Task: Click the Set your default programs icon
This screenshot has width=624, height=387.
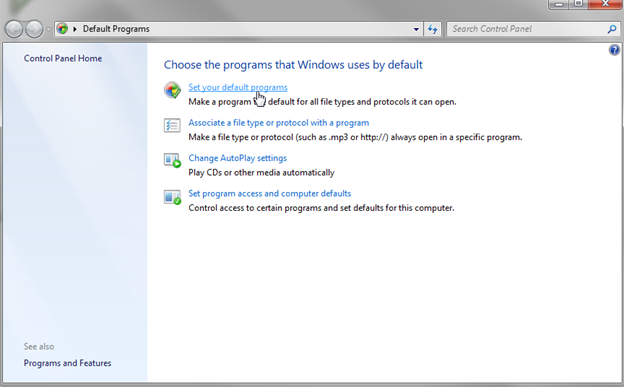Action: 173,90
